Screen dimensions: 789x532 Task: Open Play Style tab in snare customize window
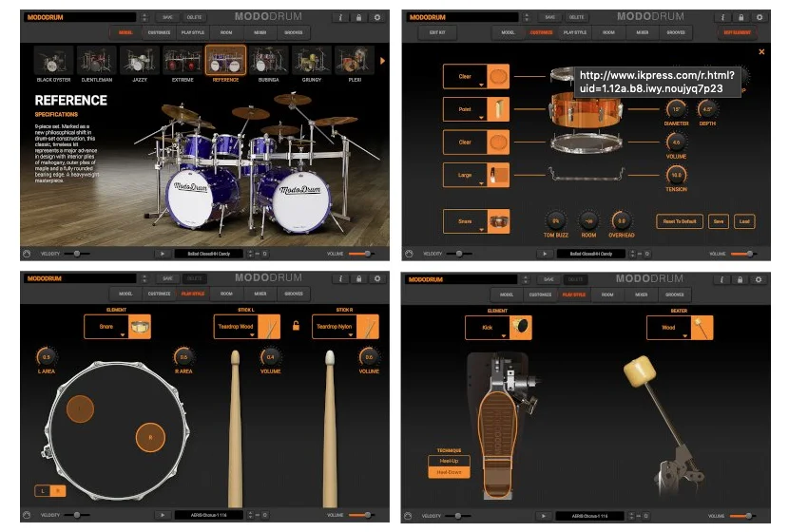click(x=575, y=32)
